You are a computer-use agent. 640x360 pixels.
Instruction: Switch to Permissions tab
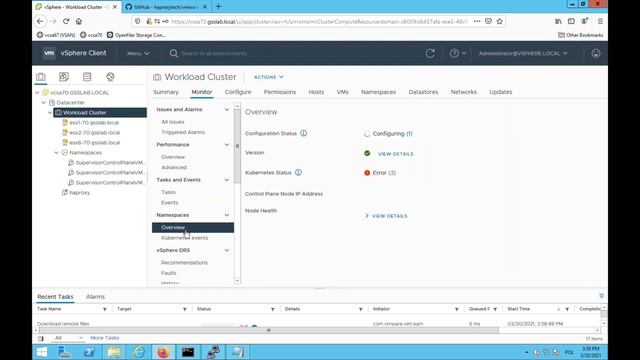pyautogui.click(x=280, y=92)
